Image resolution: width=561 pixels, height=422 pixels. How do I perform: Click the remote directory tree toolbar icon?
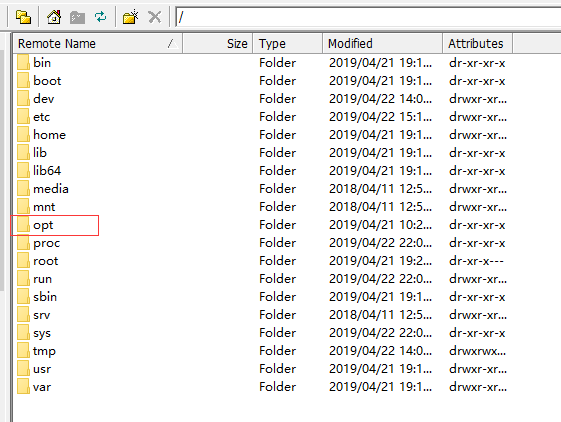click(x=24, y=17)
